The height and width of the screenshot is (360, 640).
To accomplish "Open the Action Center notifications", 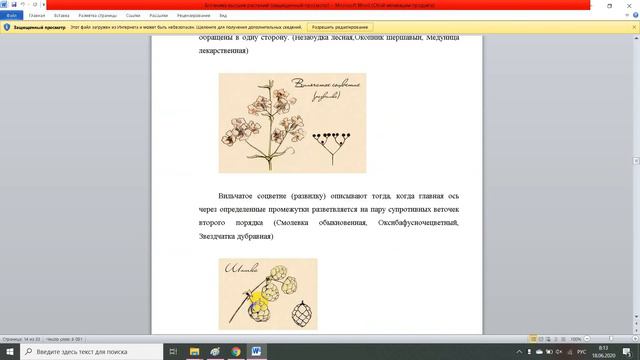I will click(627, 351).
